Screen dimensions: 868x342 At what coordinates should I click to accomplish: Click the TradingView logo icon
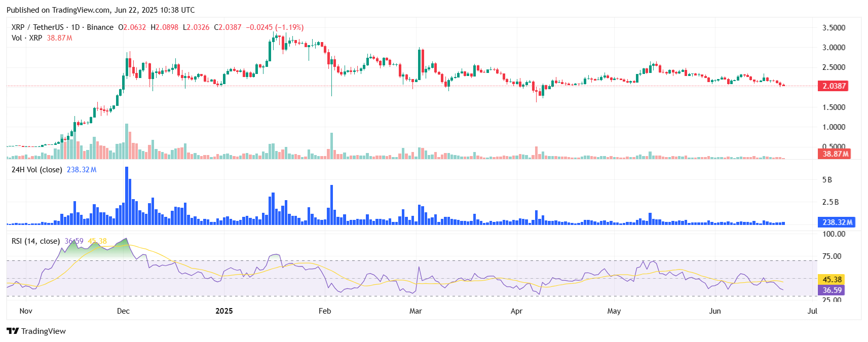pyautogui.click(x=13, y=331)
